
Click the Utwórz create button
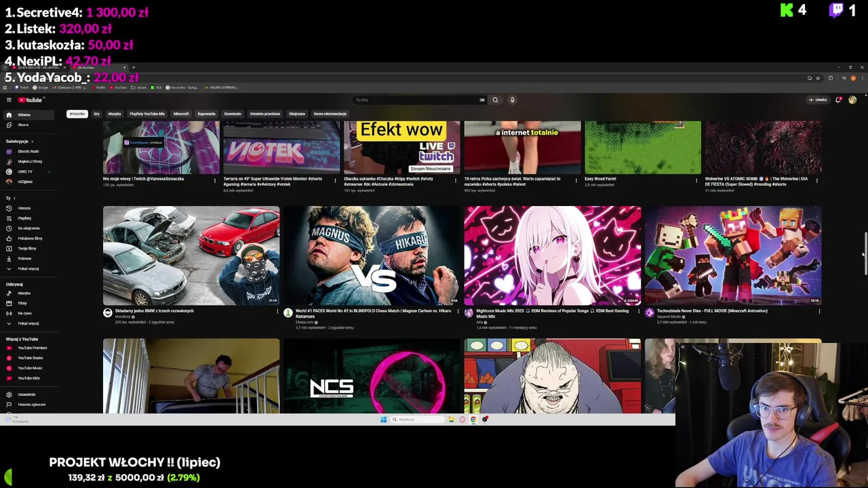coord(818,100)
